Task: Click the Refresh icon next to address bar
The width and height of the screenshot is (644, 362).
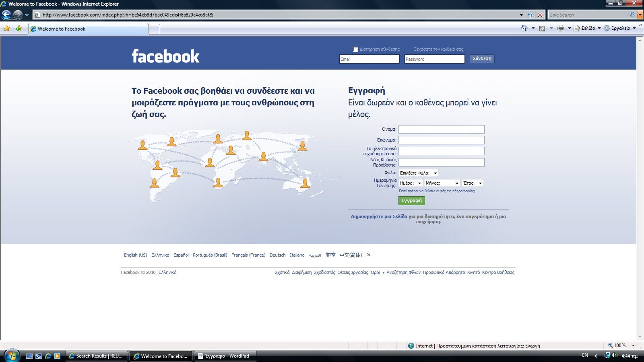Action: tap(530, 15)
